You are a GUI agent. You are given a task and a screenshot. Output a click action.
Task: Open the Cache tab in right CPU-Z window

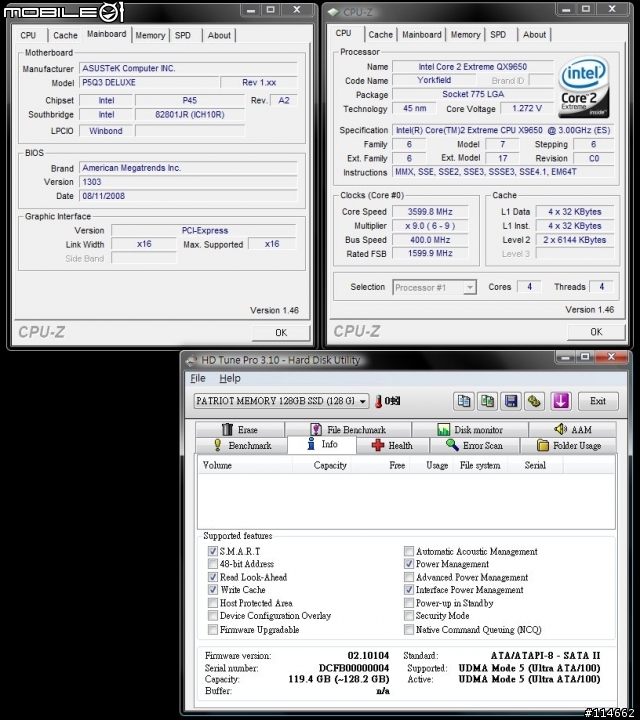coord(381,34)
